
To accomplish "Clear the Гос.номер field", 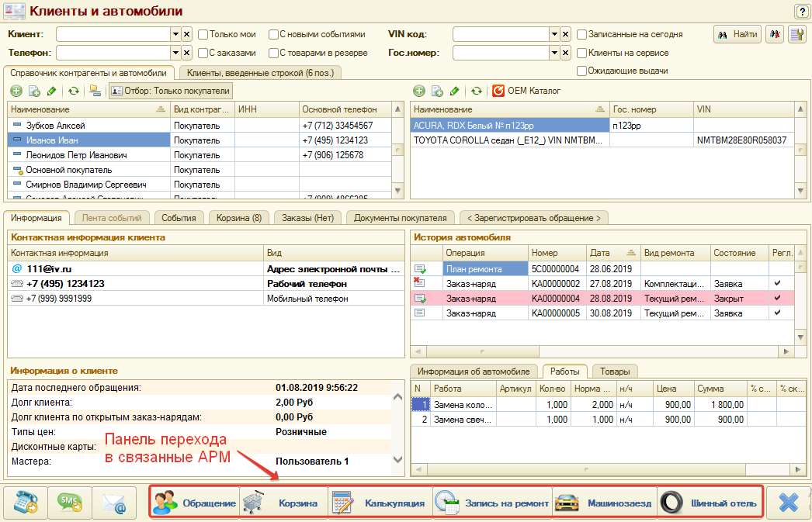I will (565, 53).
